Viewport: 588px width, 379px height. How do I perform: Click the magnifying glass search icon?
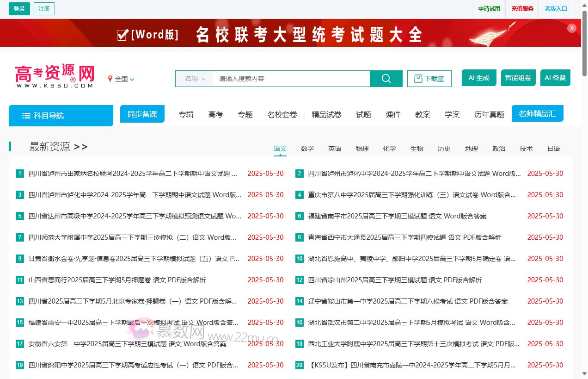tap(386, 78)
